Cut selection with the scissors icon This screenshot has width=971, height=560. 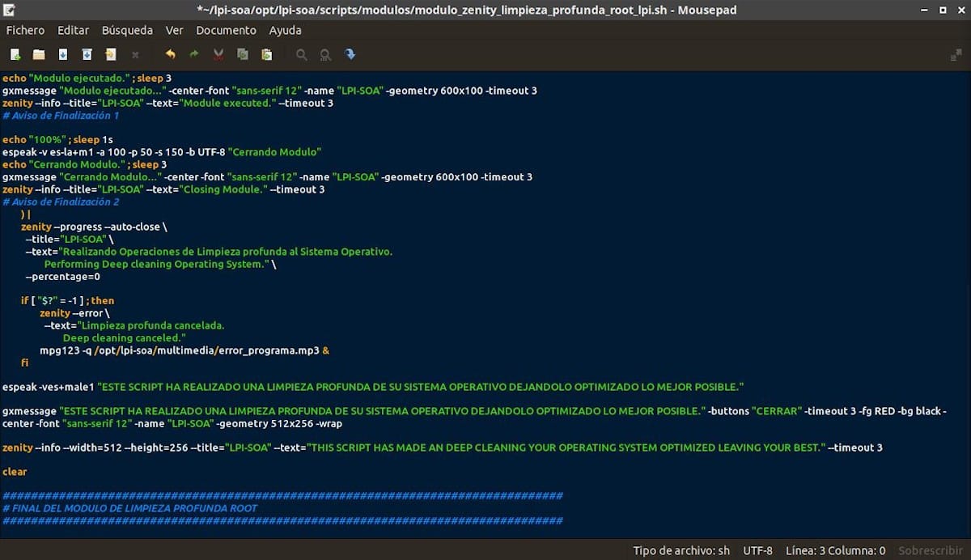pos(218,54)
